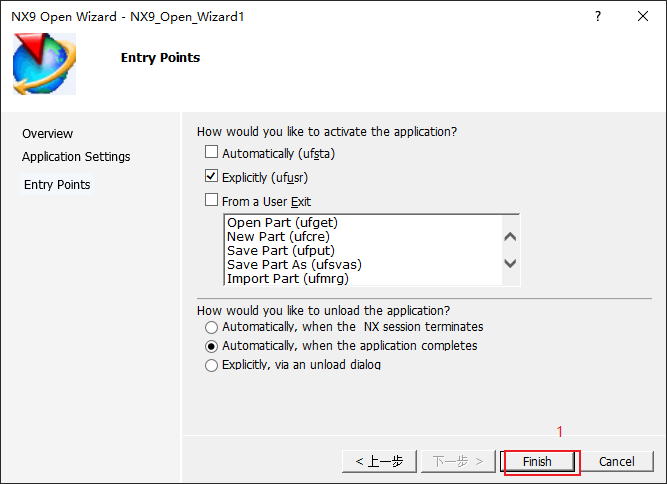Click the NX wizard globe logo icon
The height and width of the screenshot is (484, 667).
[x=44, y=64]
